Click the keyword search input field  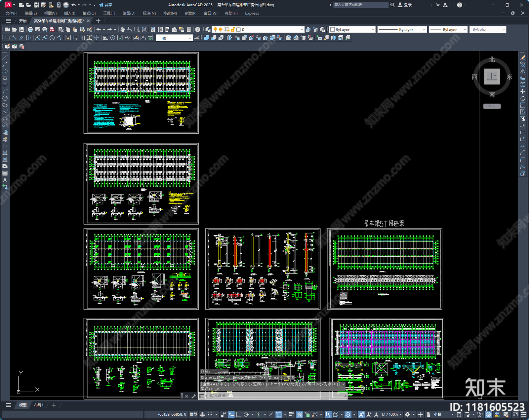click(x=360, y=5)
